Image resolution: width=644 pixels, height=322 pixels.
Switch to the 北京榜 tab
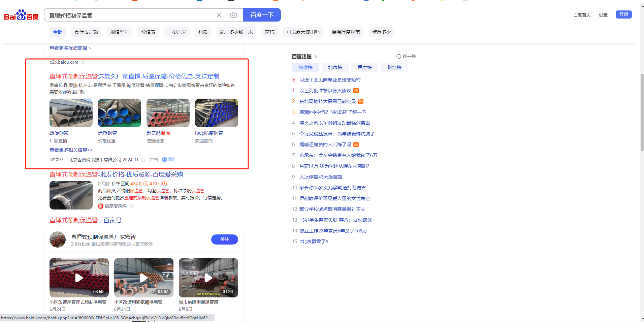point(335,67)
